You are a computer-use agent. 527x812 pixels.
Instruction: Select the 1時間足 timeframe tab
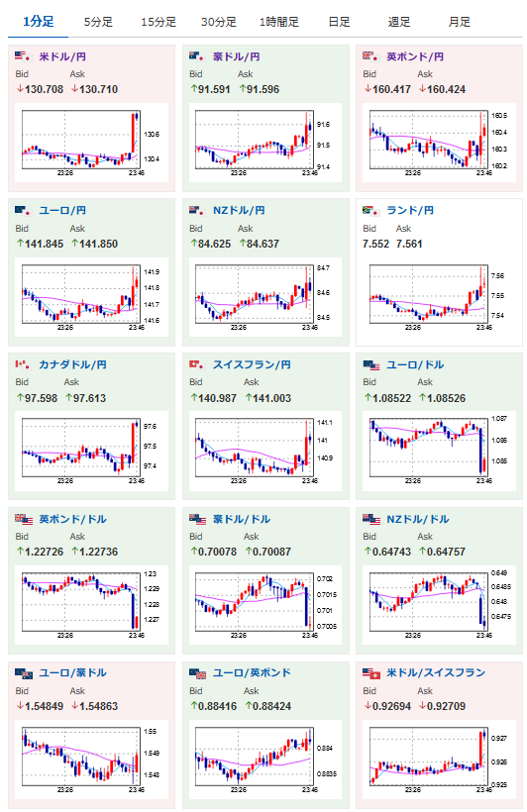pos(278,22)
